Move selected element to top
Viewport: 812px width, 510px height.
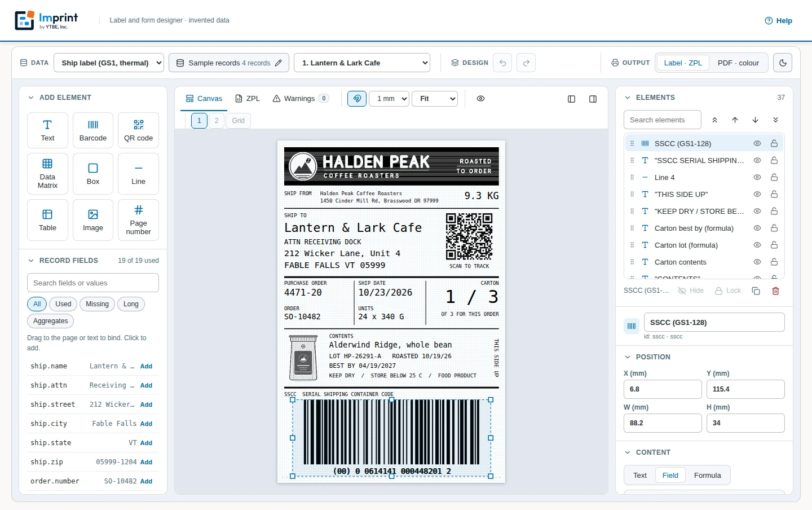[714, 120]
